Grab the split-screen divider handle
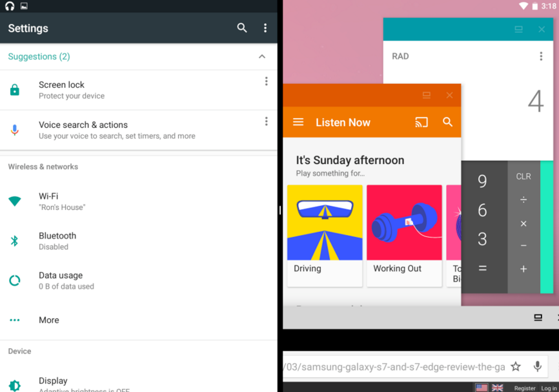 (280, 210)
